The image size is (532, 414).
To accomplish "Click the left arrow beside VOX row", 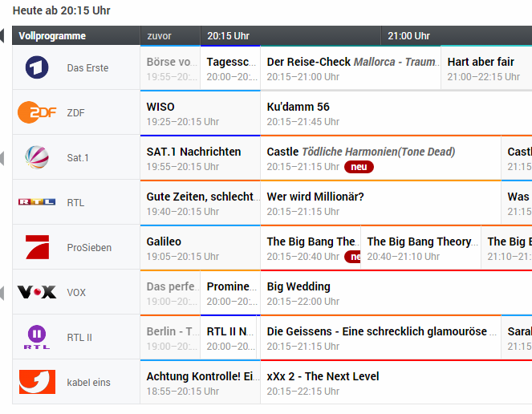I will point(2,293).
